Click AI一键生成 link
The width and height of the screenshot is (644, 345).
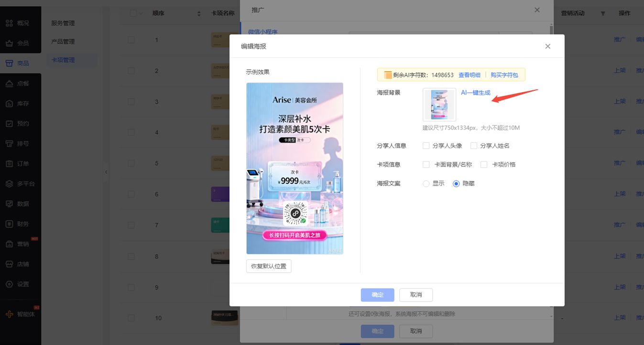tap(476, 93)
